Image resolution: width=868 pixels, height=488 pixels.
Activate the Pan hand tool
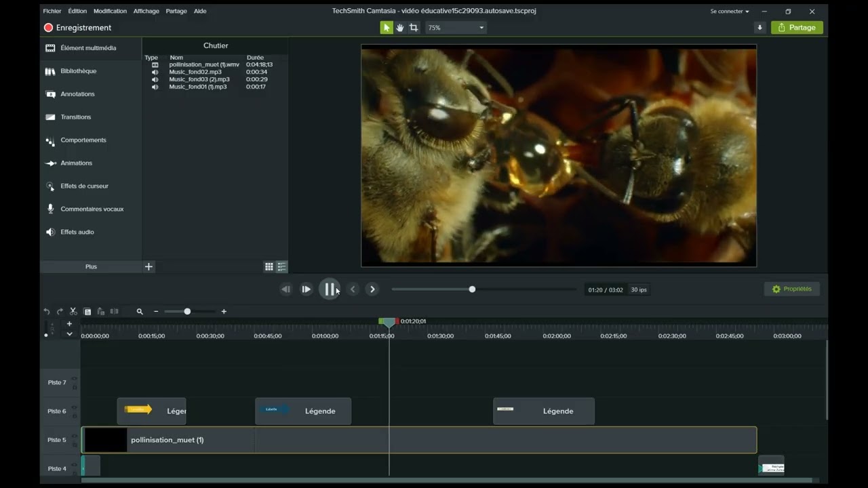pyautogui.click(x=400, y=28)
